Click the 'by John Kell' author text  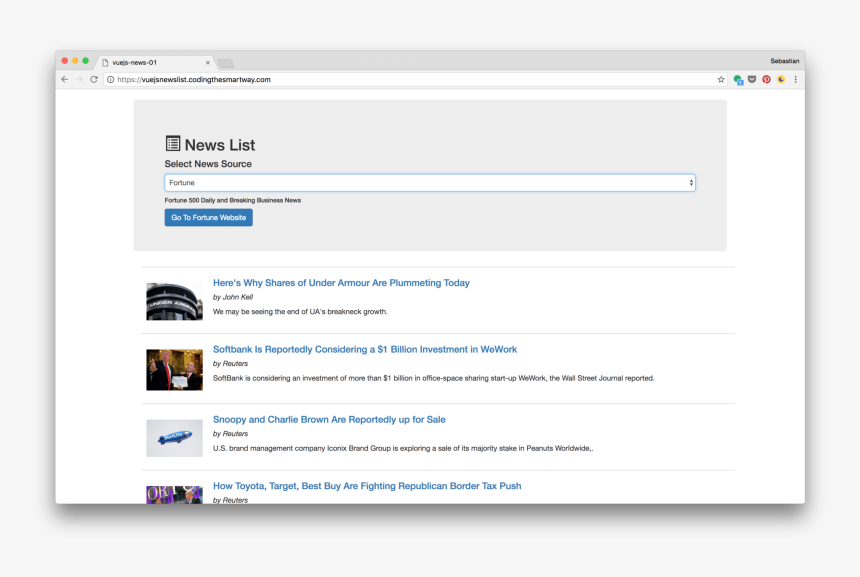233,297
